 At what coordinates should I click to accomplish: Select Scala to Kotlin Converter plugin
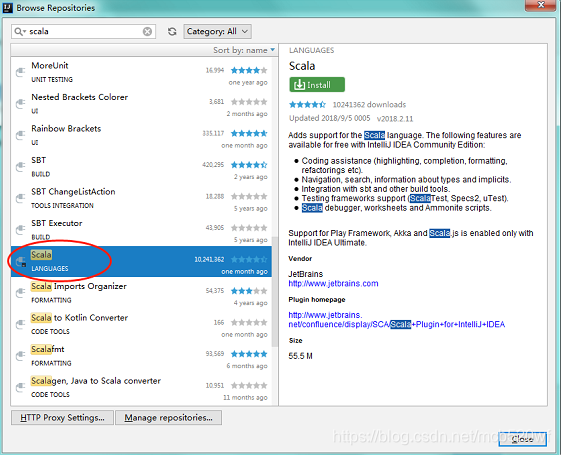point(141,324)
